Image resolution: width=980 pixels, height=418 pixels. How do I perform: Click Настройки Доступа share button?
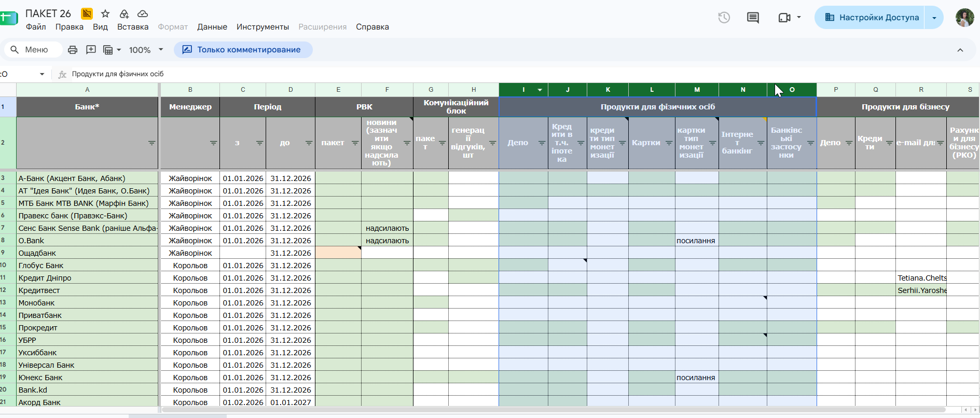click(x=871, y=18)
